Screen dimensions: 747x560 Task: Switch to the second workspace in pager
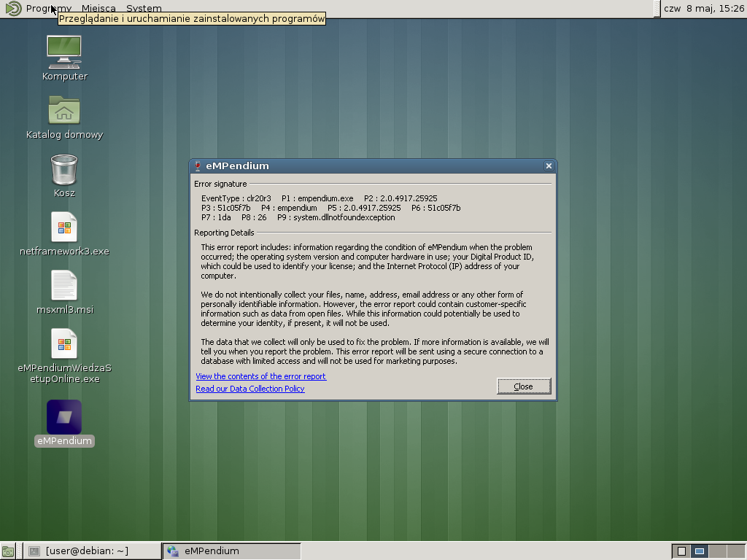pos(700,551)
